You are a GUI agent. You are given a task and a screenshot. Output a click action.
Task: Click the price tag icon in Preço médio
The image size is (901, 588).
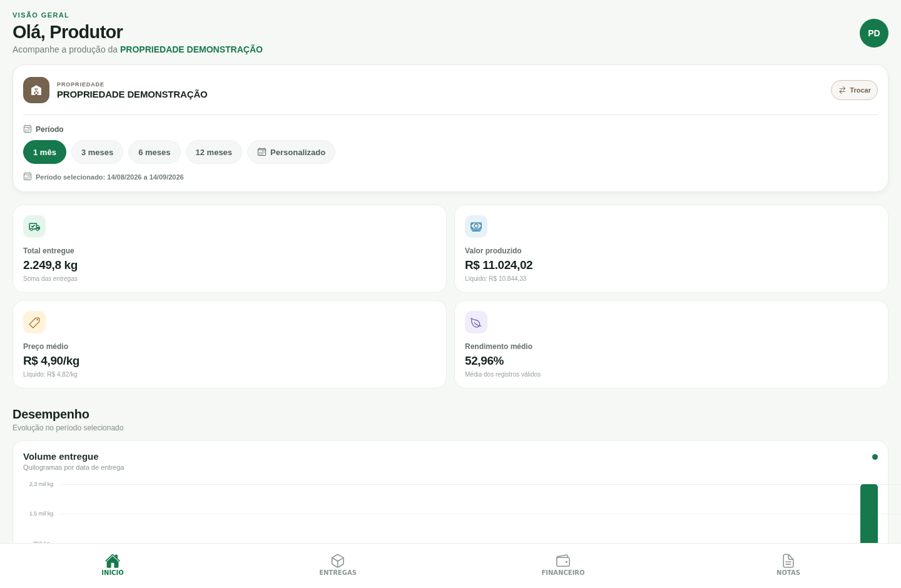coord(34,322)
